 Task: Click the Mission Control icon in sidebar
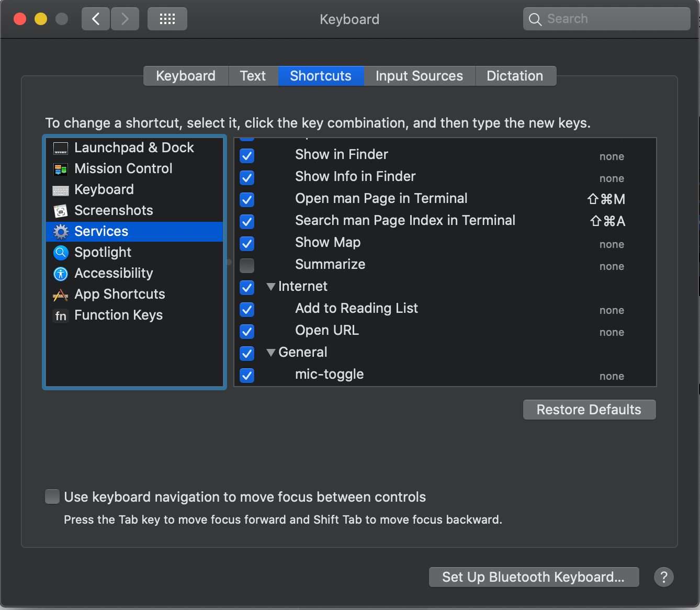tap(61, 170)
